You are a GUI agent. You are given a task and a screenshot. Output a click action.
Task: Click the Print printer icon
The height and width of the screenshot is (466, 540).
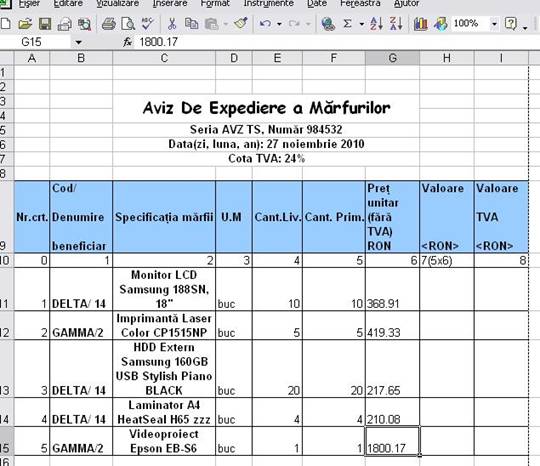pos(108,24)
